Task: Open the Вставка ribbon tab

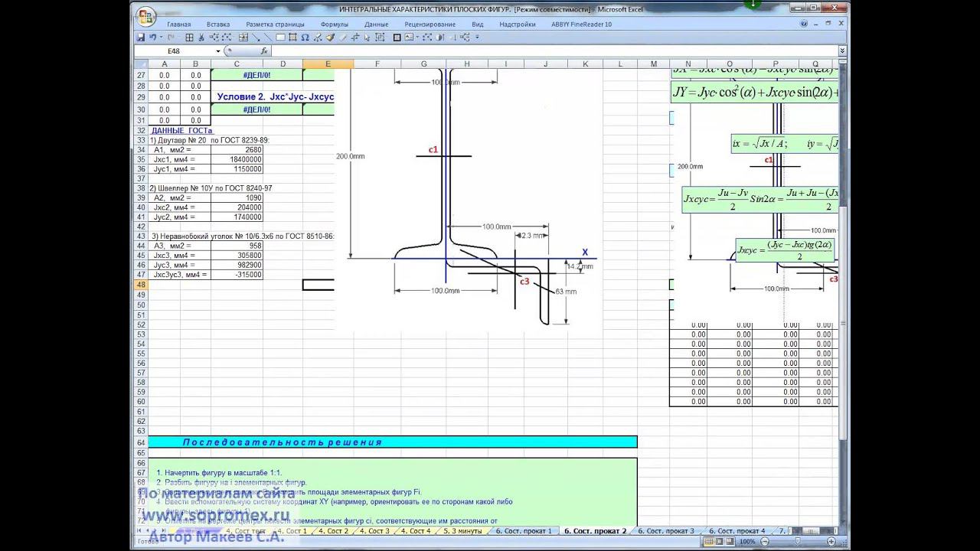Action: click(218, 24)
